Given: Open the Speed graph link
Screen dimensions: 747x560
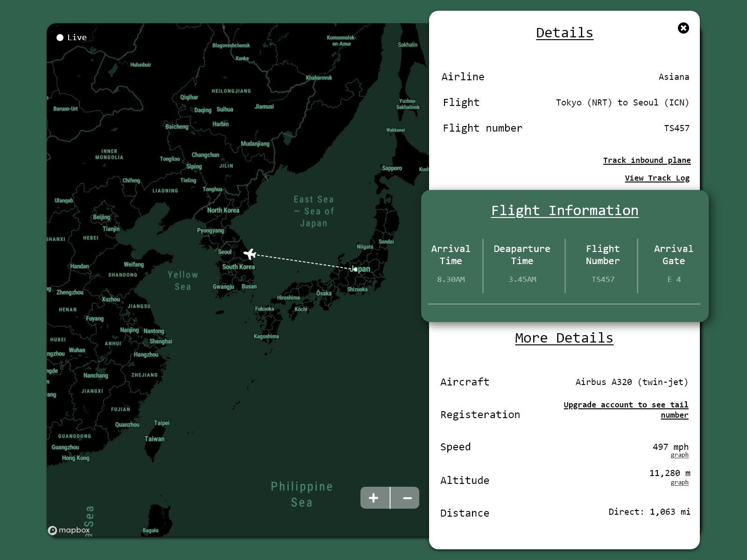Looking at the screenshot, I should pos(679,455).
